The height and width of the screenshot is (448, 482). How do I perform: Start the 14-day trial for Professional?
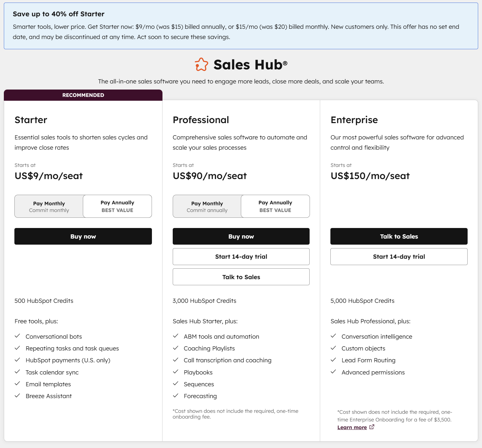(x=241, y=257)
